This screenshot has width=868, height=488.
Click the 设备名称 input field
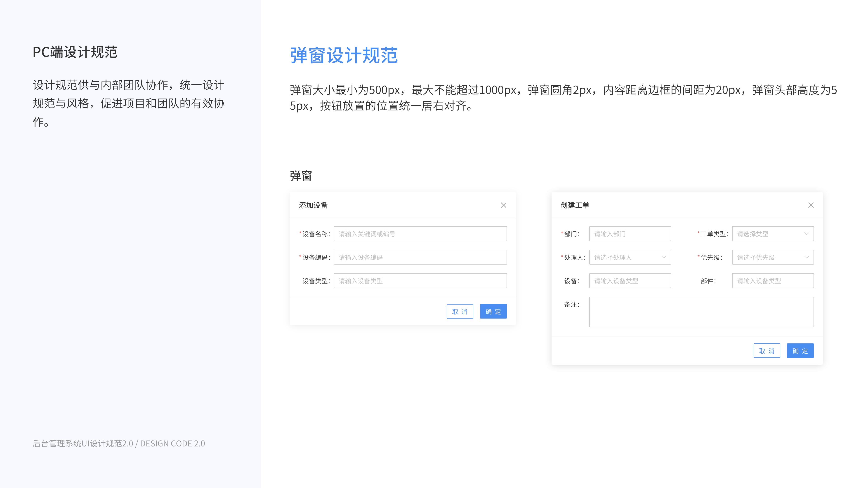click(420, 234)
